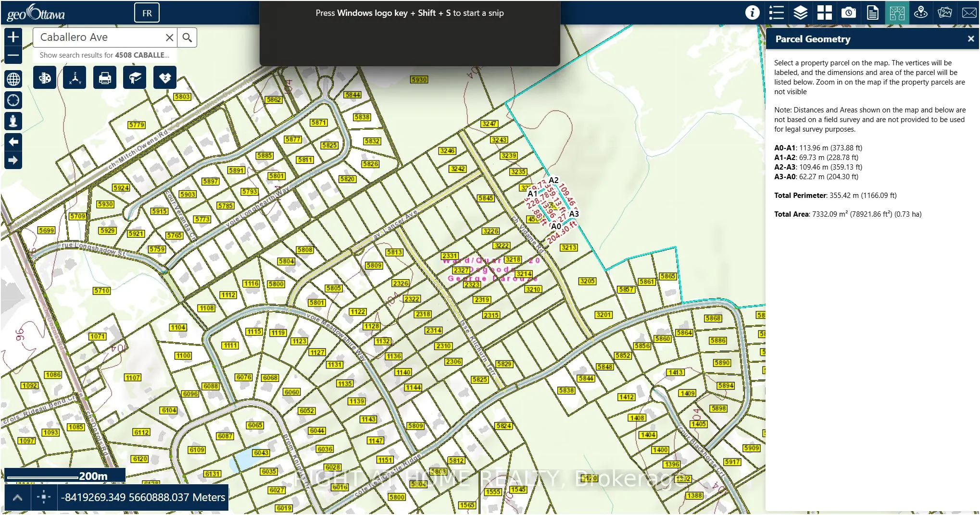Image resolution: width=980 pixels, height=515 pixels.
Task: Activate the street view pegman tool
Action: click(13, 121)
